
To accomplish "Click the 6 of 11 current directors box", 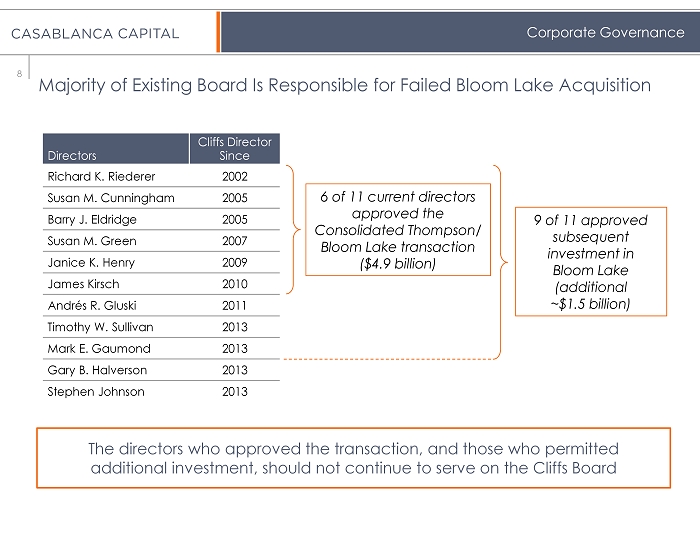I will (x=398, y=229).
